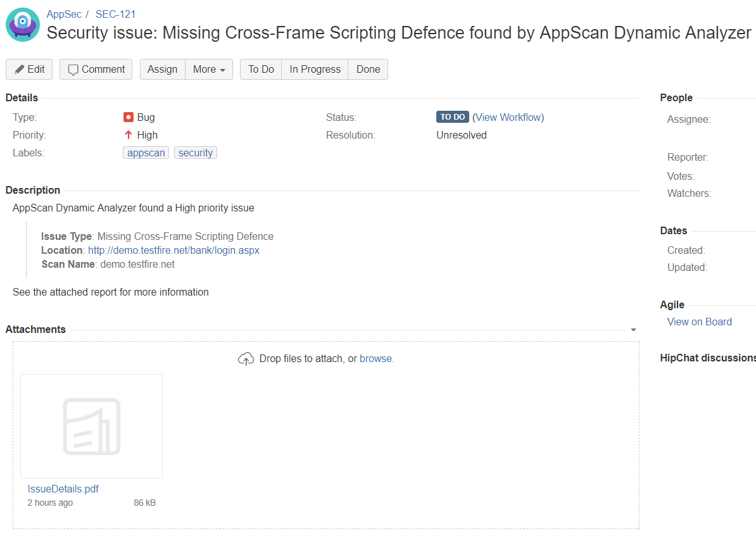Click the Assignee field label

(688, 120)
